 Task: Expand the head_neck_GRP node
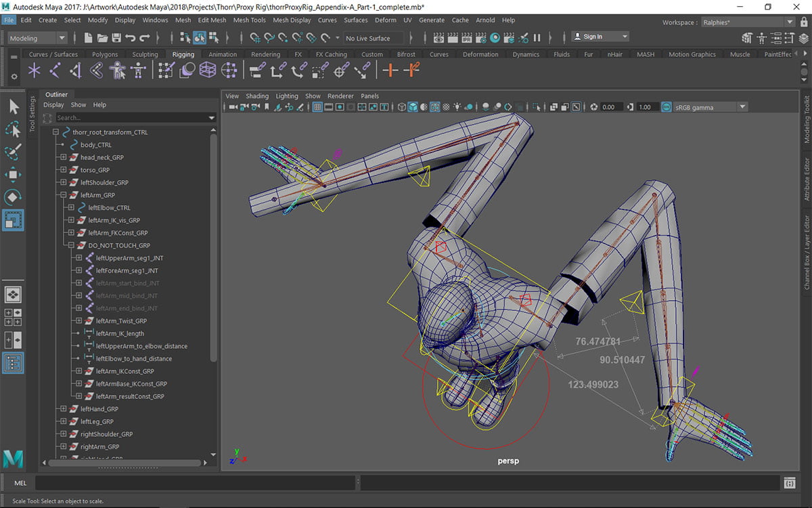pos(64,157)
